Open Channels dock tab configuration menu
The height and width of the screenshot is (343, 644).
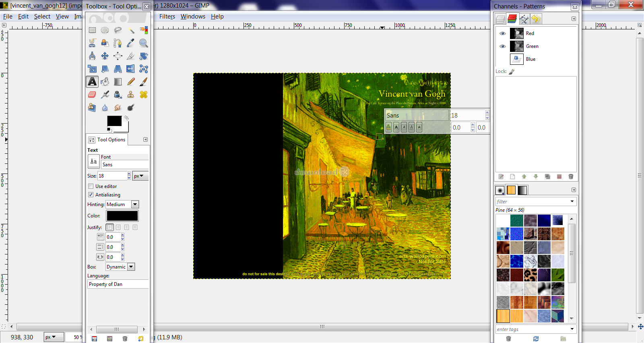click(574, 19)
